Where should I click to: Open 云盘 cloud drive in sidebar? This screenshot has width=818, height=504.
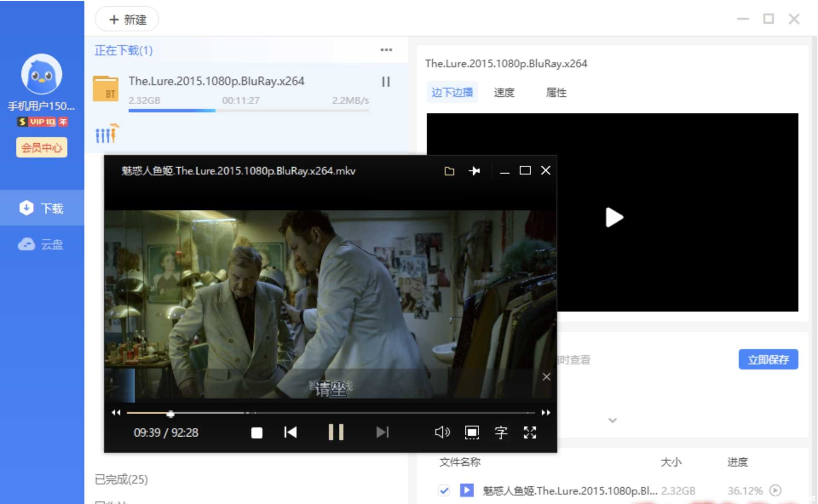click(42, 244)
